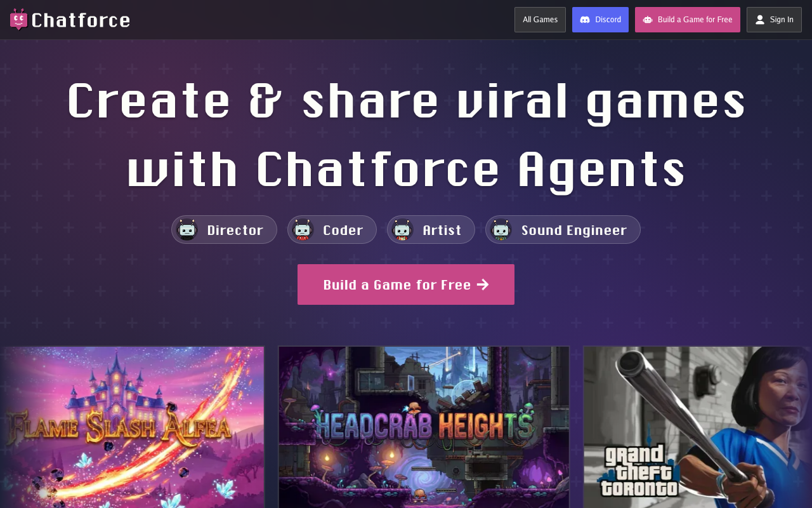Open the Flame Slash Alfea game thumbnail
The height and width of the screenshot is (508, 812).
pyautogui.click(x=132, y=427)
